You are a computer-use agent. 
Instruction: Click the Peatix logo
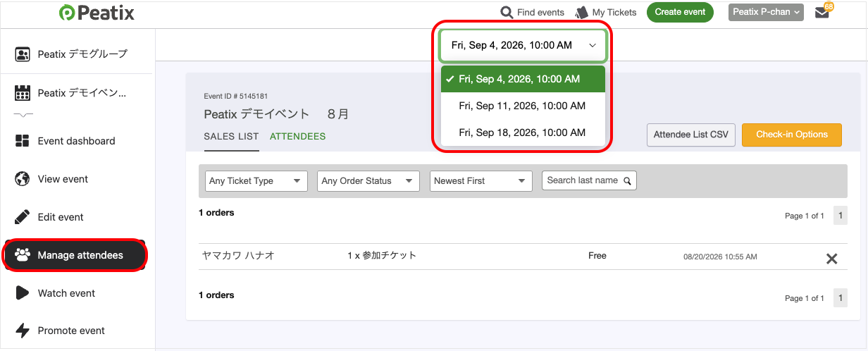point(97,13)
